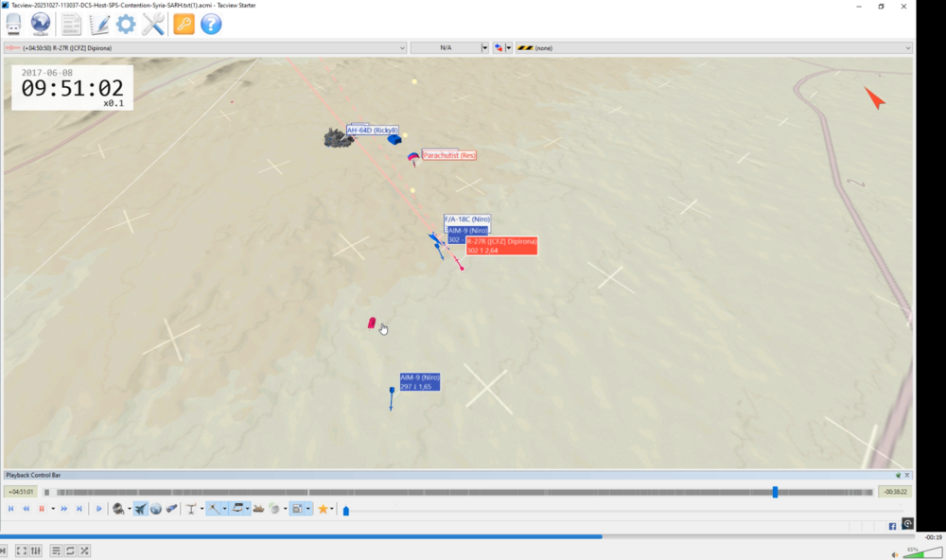The image size is (946, 560).
Task: Select the F/A-18C (Niro) aircraft label
Action: (x=467, y=219)
